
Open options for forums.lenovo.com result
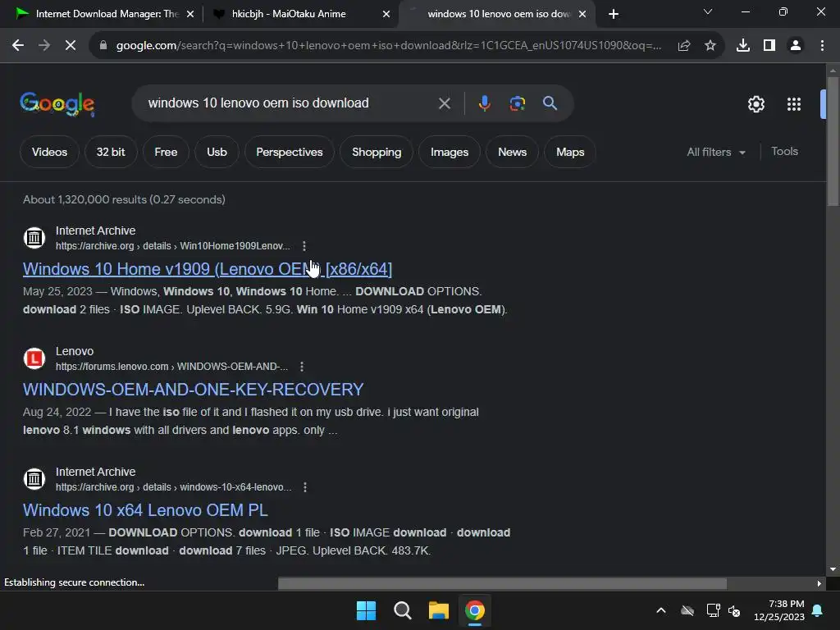tap(302, 367)
